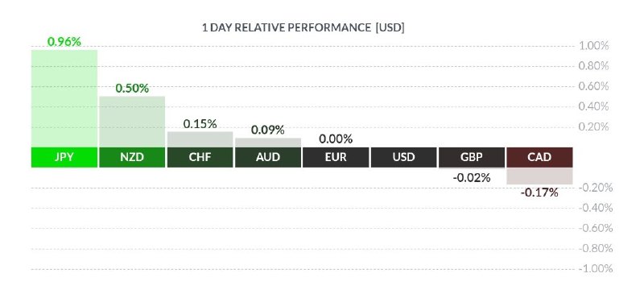Select the AUD currency box
Viewport: 644px width, 294px height.
click(x=268, y=158)
